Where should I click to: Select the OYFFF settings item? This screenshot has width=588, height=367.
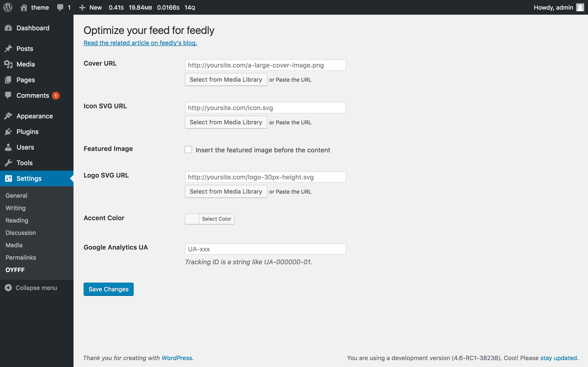click(15, 270)
